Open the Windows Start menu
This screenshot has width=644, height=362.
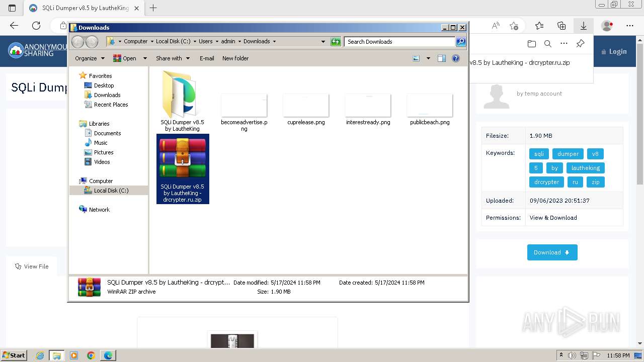point(14,355)
